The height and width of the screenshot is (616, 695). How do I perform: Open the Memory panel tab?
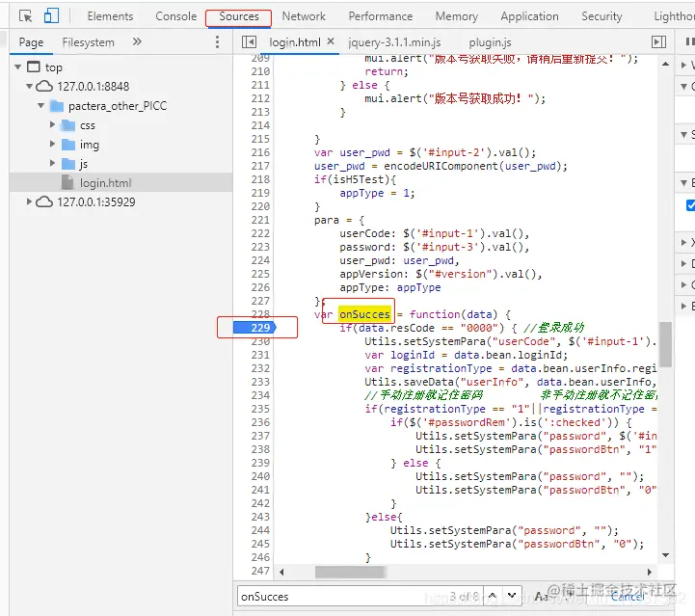[457, 16]
